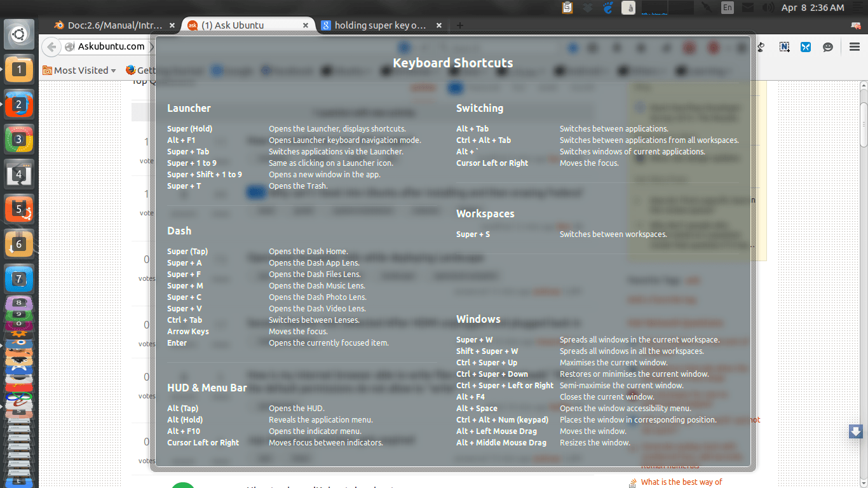Open the character 'à' indicator in panel
Screen dimensions: 868x488
click(628, 8)
